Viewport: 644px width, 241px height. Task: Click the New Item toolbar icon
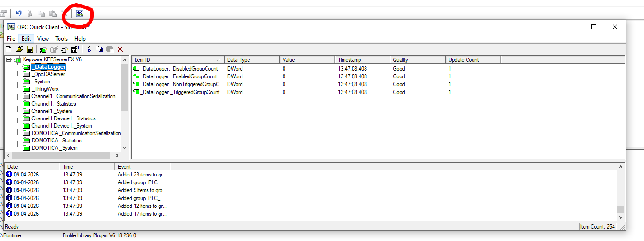(65, 49)
